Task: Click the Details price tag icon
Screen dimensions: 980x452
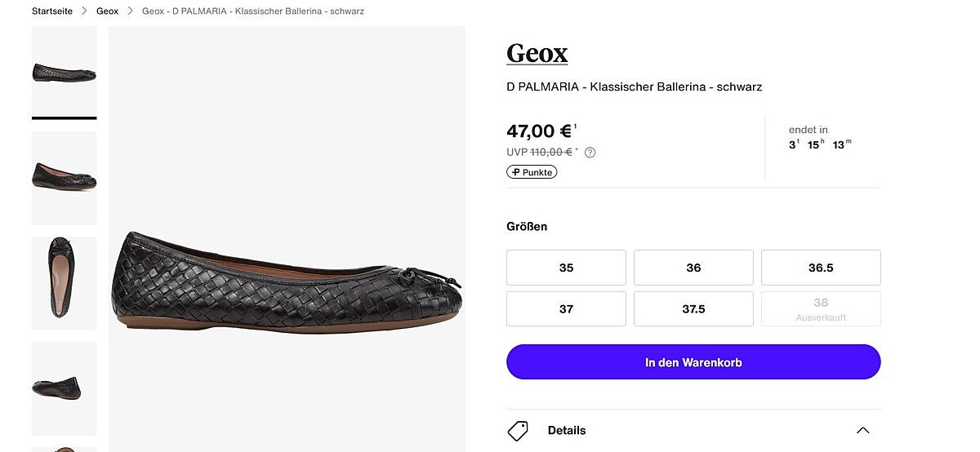Action: pos(518,430)
